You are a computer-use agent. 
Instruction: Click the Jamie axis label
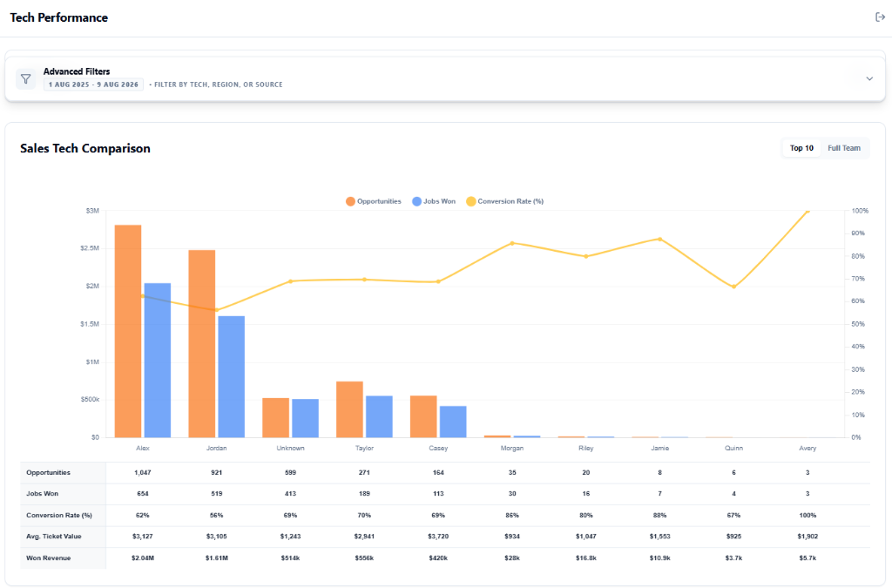click(660, 448)
